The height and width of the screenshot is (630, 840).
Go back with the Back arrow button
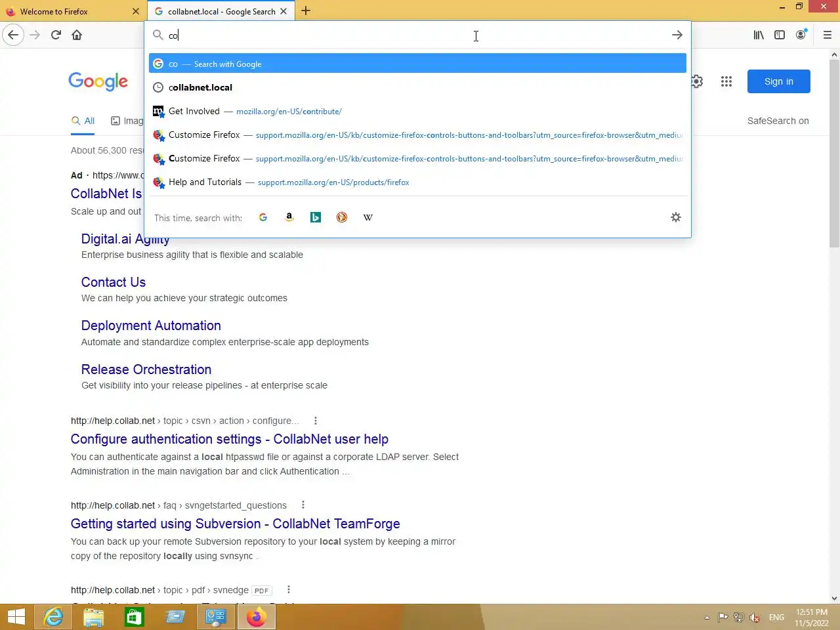click(x=13, y=35)
